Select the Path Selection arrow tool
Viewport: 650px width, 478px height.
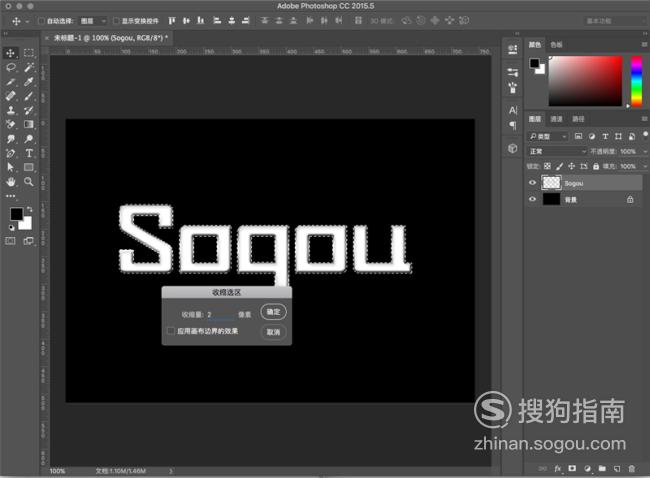[11, 167]
